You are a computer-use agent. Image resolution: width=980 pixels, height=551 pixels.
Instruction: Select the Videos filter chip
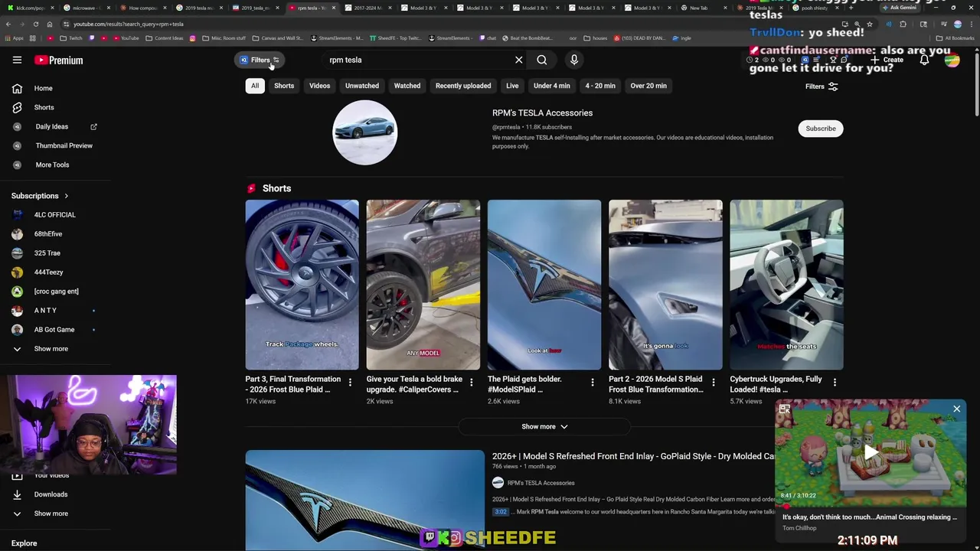click(x=319, y=86)
